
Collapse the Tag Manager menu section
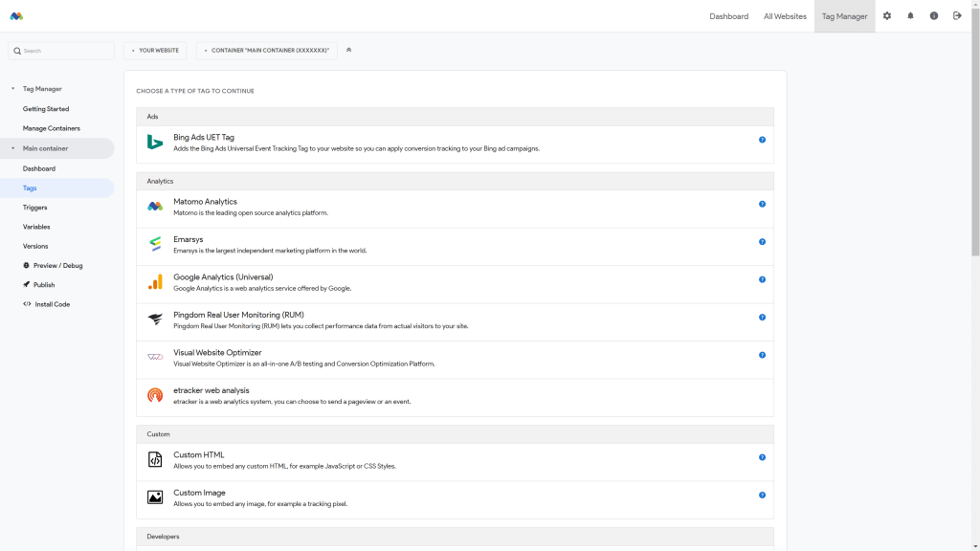point(13,89)
